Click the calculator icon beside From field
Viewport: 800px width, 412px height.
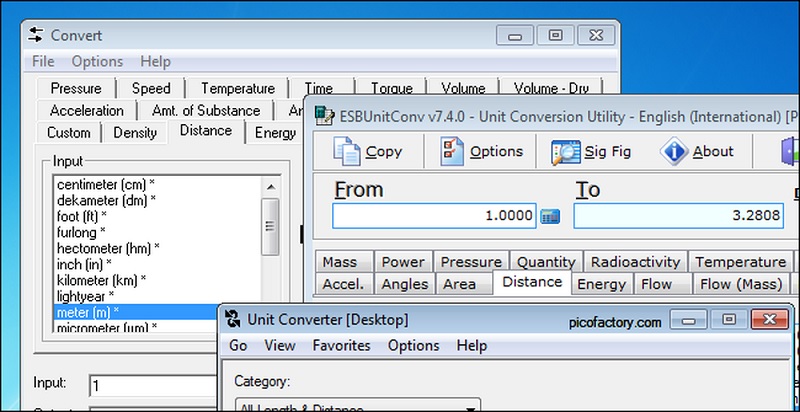click(550, 216)
